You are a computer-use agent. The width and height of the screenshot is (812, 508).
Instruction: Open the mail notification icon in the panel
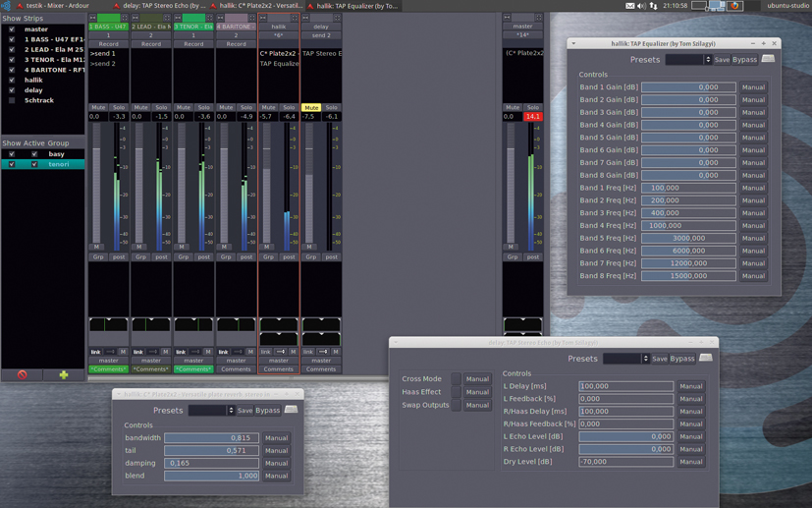[x=629, y=6]
